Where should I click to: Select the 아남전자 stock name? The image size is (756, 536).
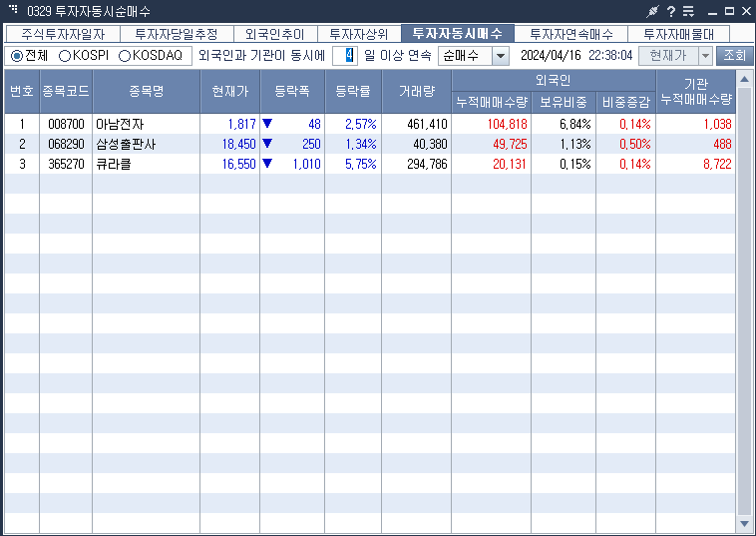point(120,124)
